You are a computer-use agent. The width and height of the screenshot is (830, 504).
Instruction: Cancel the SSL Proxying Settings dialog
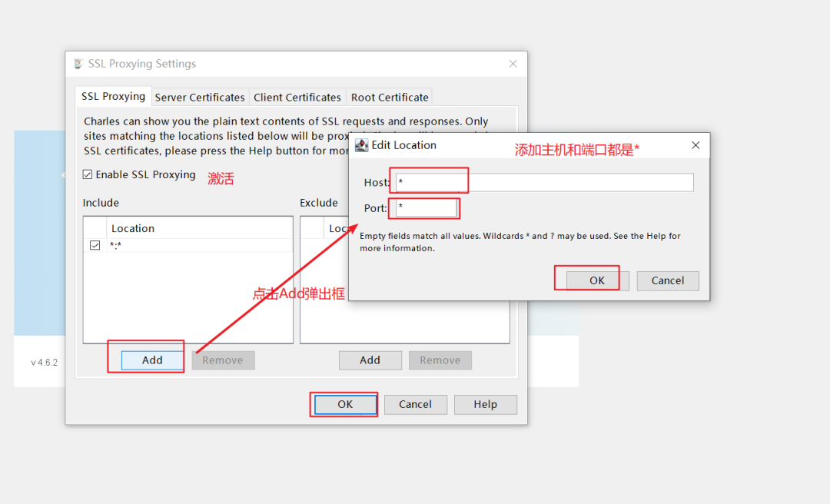[x=416, y=404]
